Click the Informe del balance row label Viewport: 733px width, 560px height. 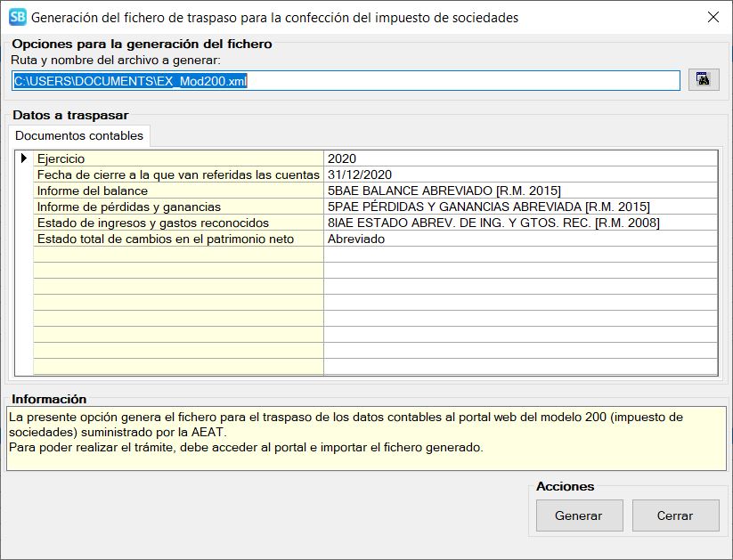click(x=178, y=191)
